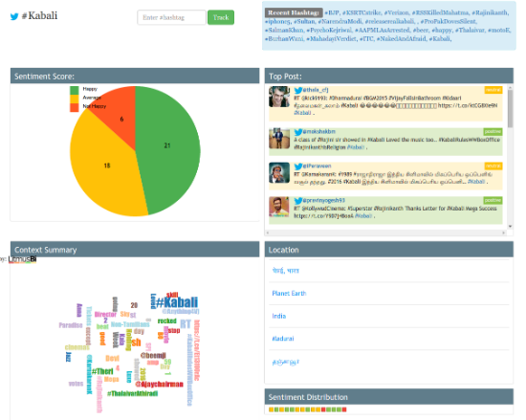The image size is (526, 420).
Task: Open the @mokshakbm username link
Action: click(319, 131)
